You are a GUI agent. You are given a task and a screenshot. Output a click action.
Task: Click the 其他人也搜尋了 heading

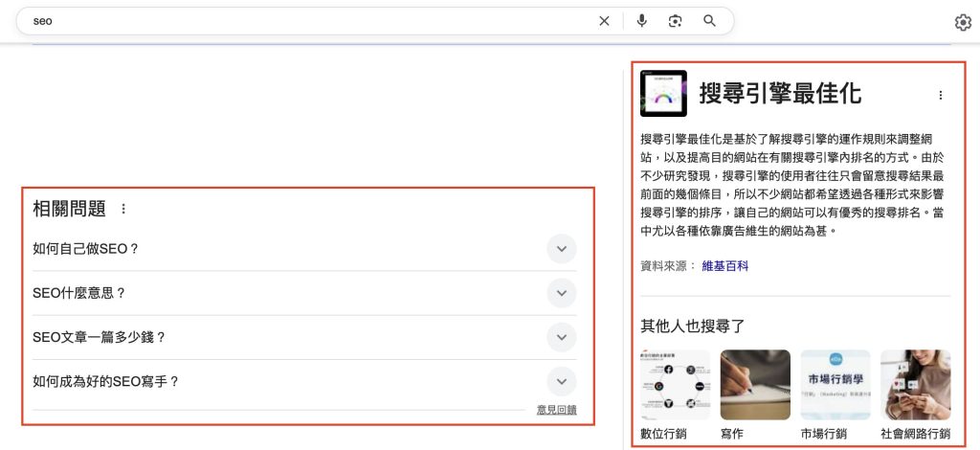pos(693,326)
